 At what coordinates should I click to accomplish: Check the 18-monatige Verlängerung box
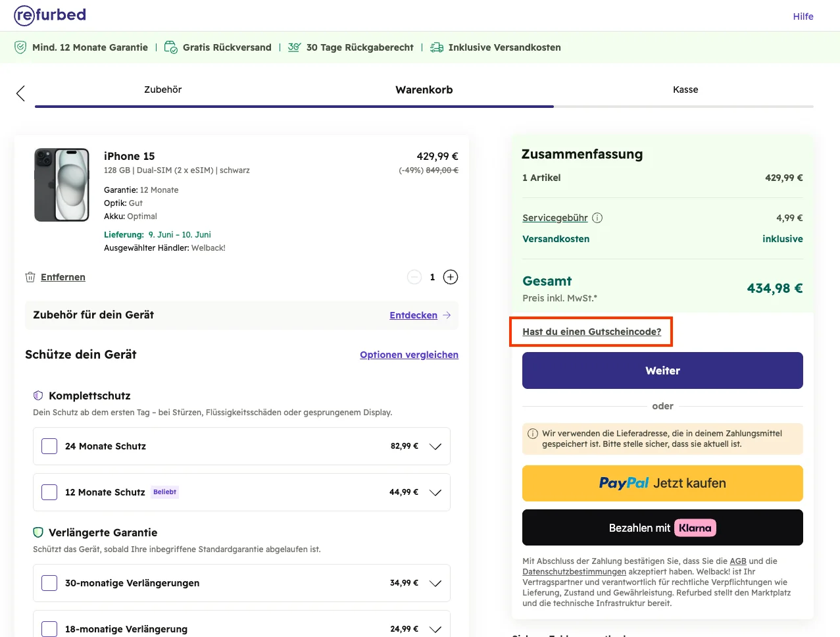[x=49, y=629]
